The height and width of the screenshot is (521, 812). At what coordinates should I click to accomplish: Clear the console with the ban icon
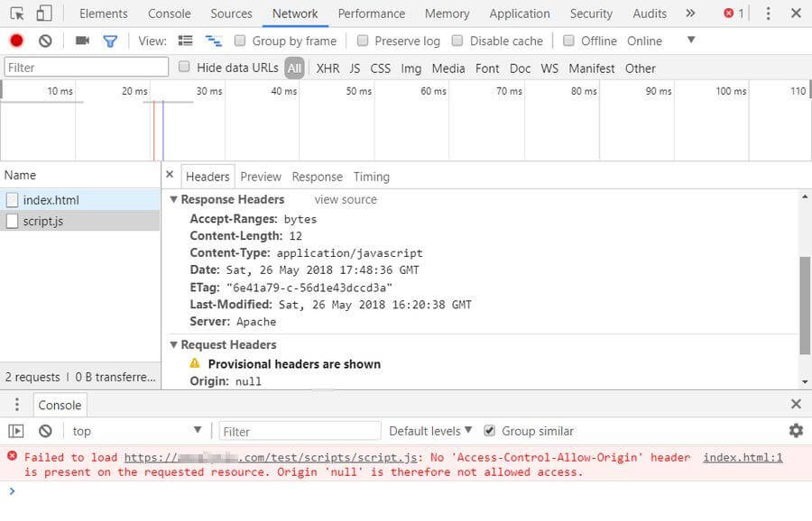click(45, 431)
